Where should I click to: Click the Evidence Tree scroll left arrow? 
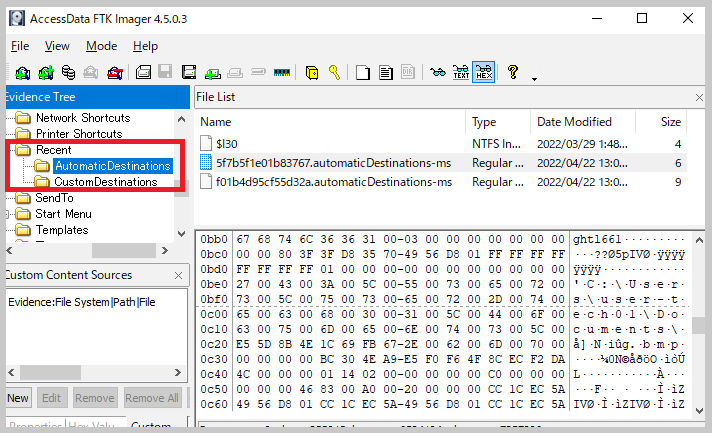(x=10, y=251)
